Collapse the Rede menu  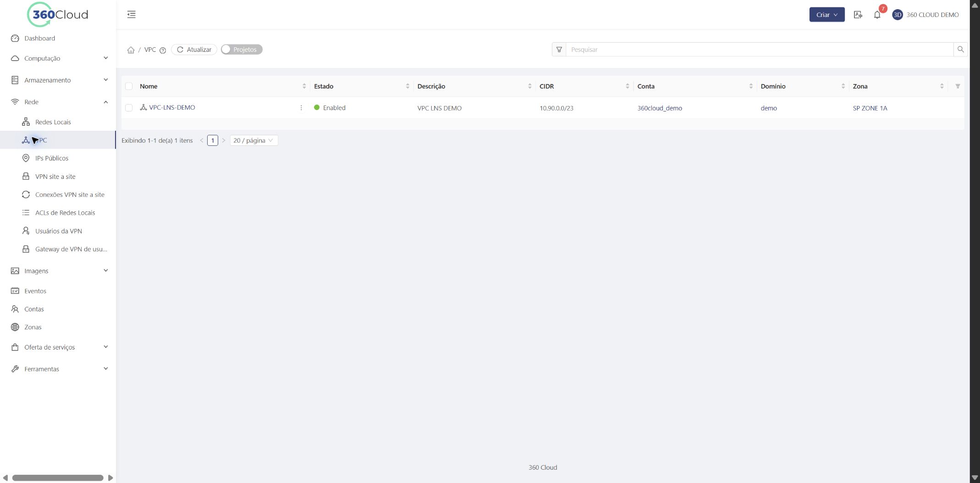58,102
